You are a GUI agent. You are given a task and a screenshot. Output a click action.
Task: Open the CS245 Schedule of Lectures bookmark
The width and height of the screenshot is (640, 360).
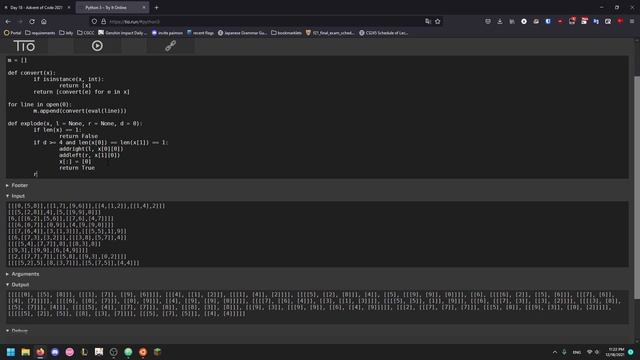point(384,33)
